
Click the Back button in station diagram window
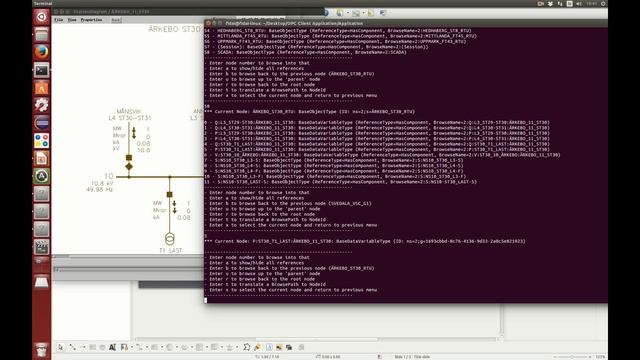tap(116, 20)
